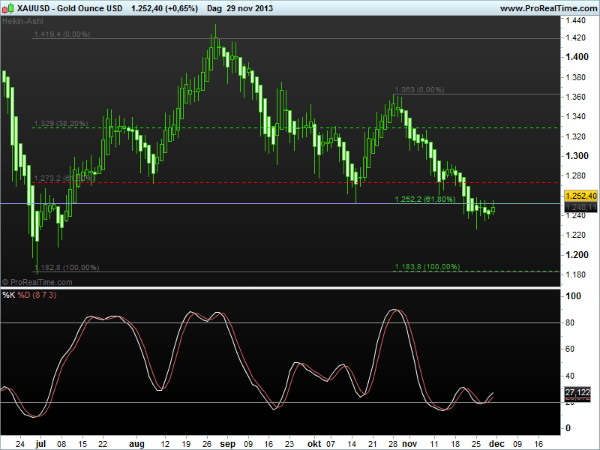Click the chart icon beside XAUUSD title
The height and width of the screenshot is (450, 600).
pos(9,8)
